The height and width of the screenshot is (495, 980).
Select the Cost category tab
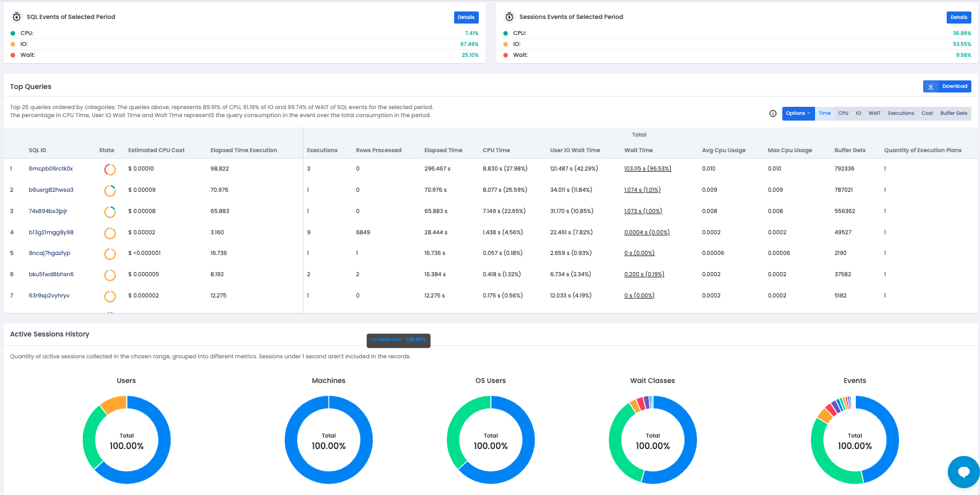click(927, 113)
